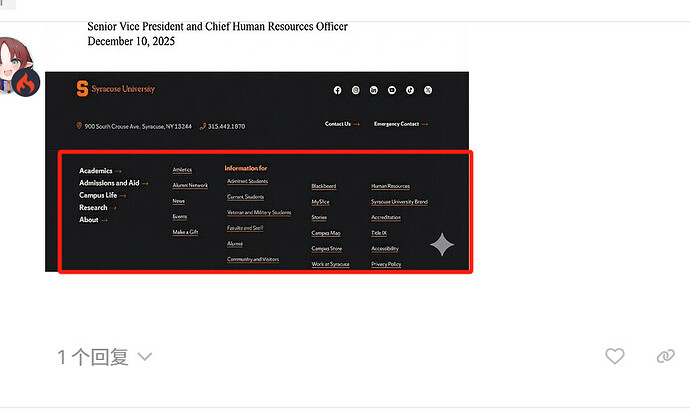The width and height of the screenshot is (690, 414).
Task: Click the December 10, 2025 date text
Action: click(131, 41)
